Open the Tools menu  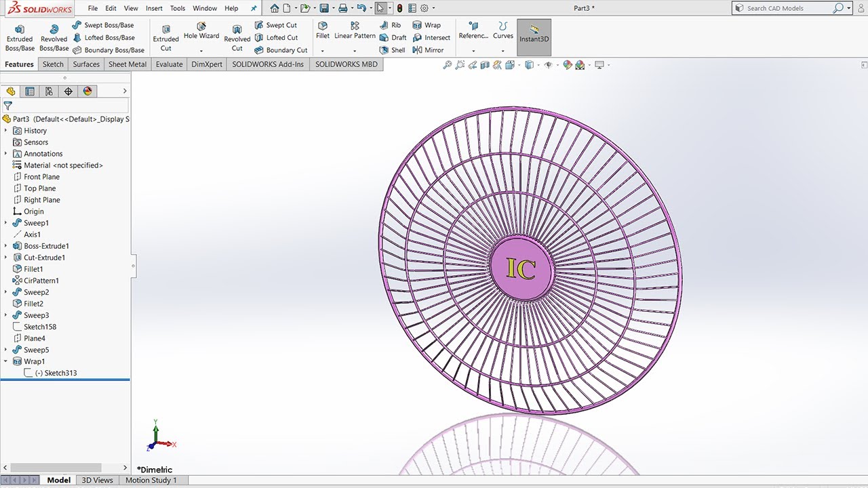[178, 8]
